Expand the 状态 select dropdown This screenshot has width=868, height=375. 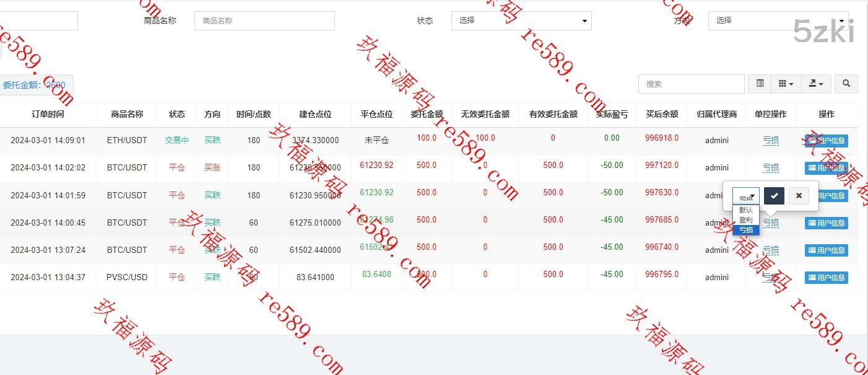[x=521, y=20]
